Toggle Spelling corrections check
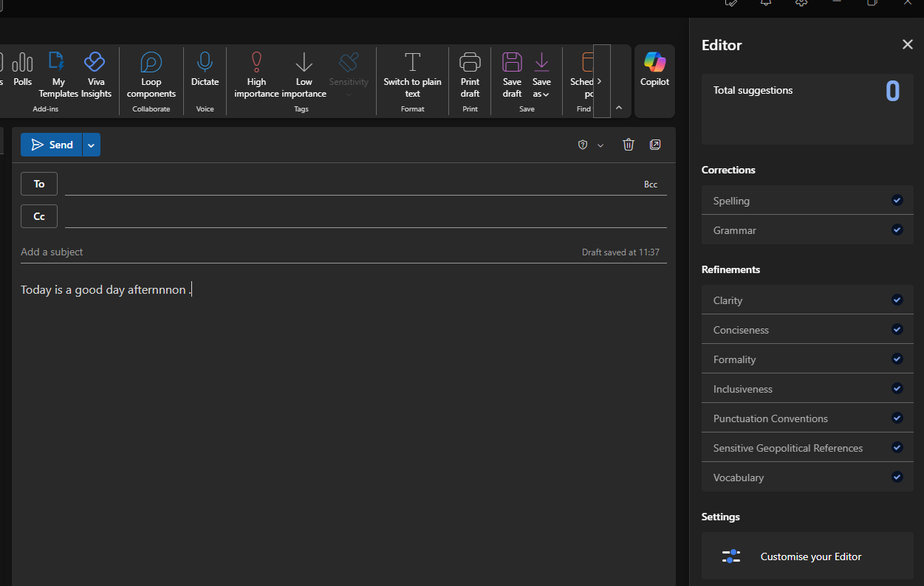This screenshot has width=924, height=586. coord(897,200)
